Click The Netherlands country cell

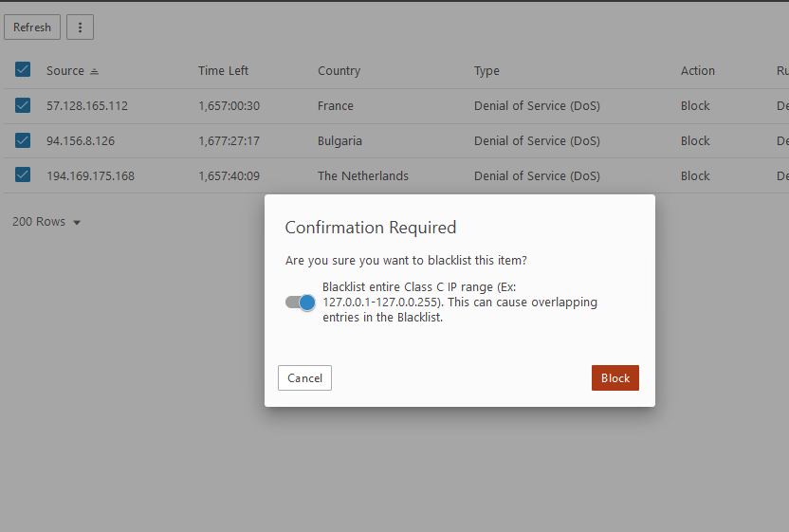click(x=363, y=176)
